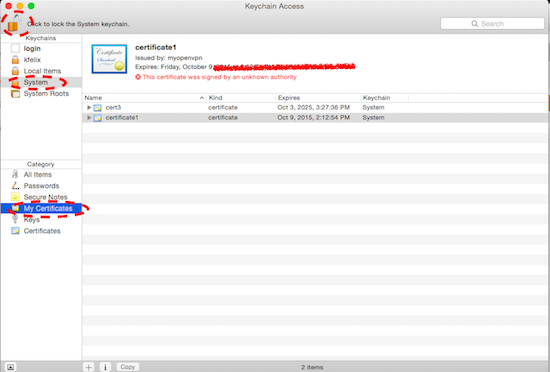Click the Secure Notes icon
The image size is (550, 372).
pos(15,197)
